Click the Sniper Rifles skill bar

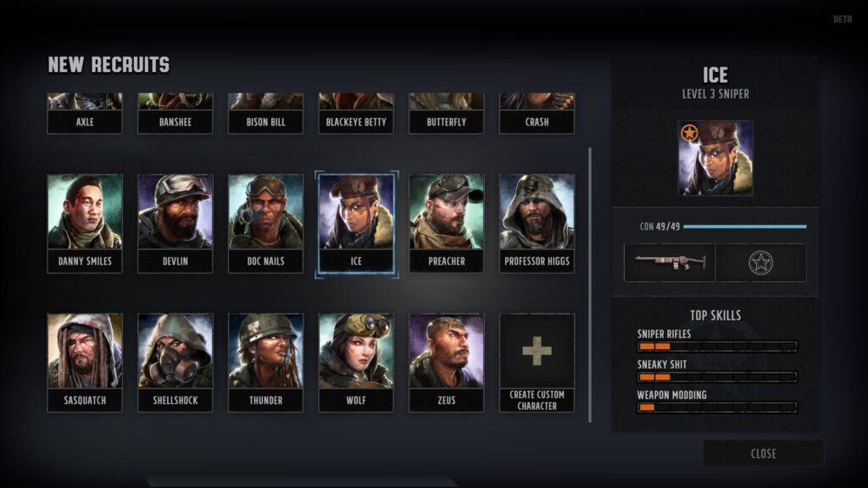click(717, 347)
